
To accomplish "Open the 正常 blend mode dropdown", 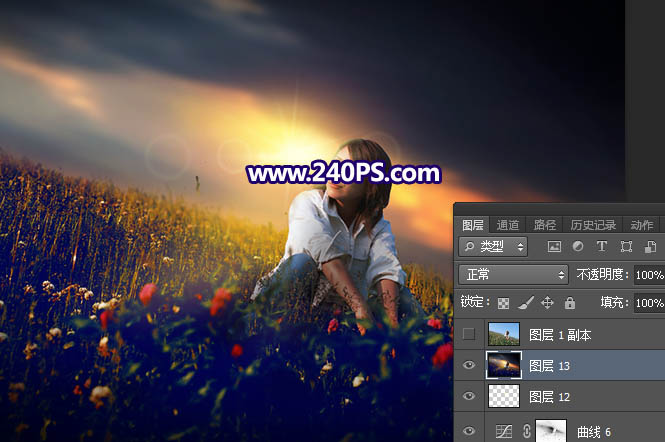I will tap(514, 275).
